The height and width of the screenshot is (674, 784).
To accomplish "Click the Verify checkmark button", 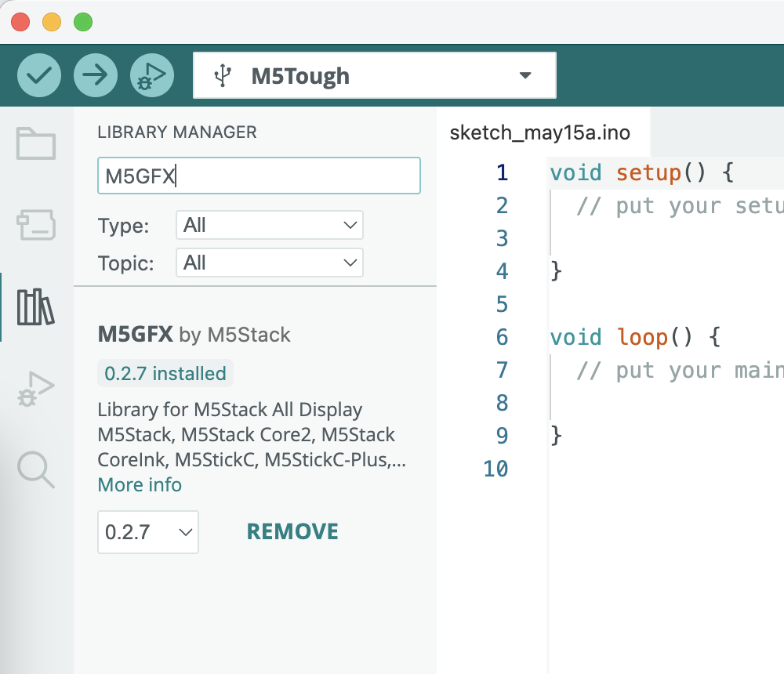I will [x=39, y=75].
